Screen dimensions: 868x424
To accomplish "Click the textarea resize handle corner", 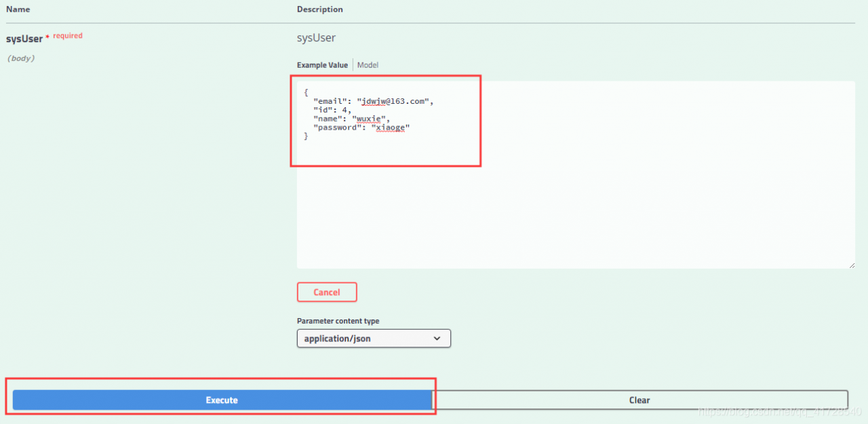I will (851, 265).
